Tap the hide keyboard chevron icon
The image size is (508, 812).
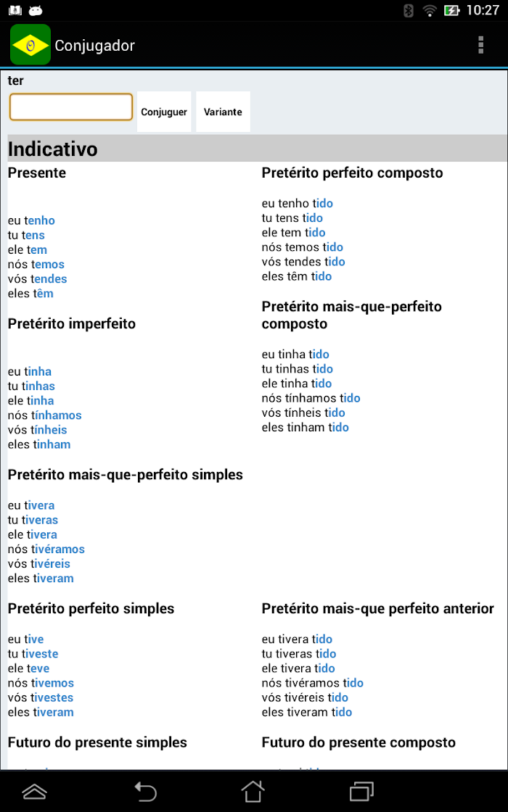(x=35, y=792)
